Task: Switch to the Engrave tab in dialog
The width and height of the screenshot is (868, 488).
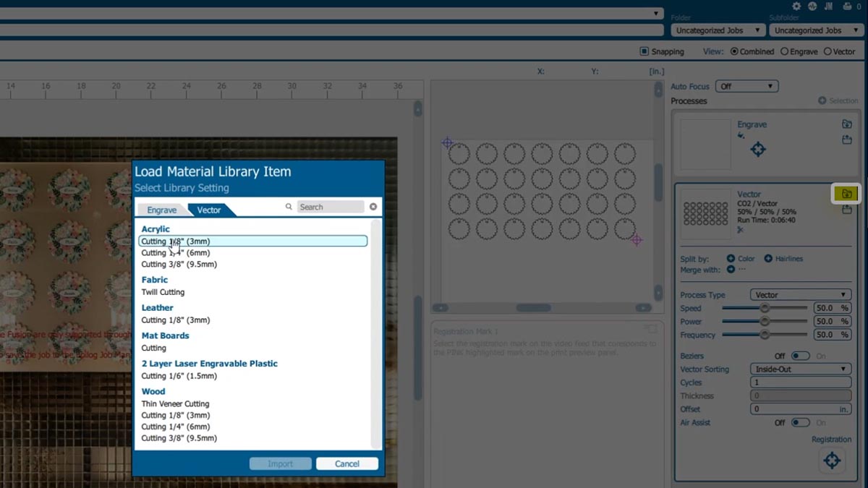Action: (x=161, y=210)
